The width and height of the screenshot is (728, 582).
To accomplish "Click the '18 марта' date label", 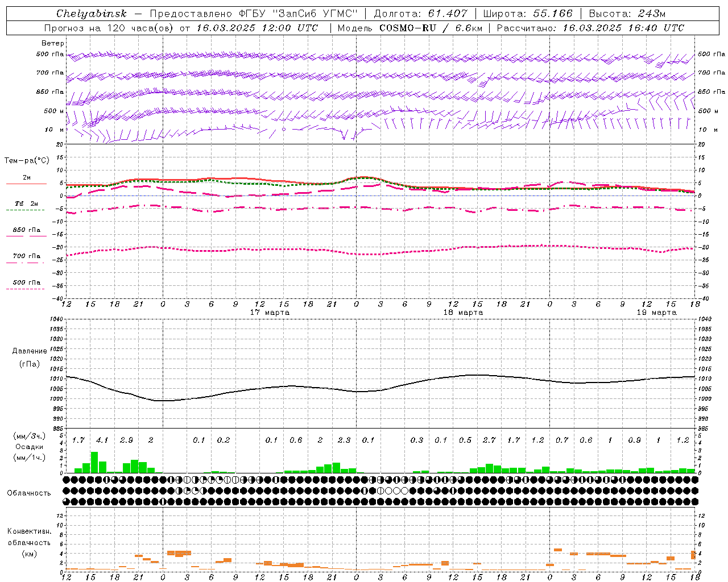I will point(463,313).
